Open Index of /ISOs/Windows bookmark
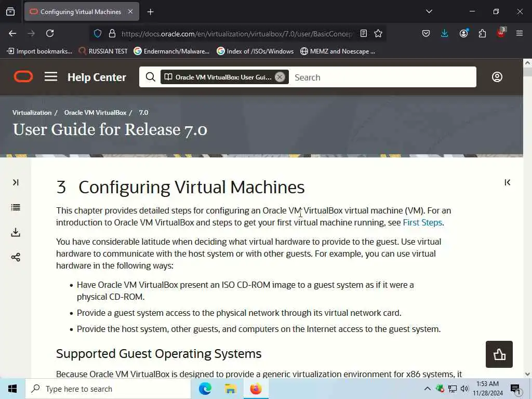The image size is (532, 399). 255,51
